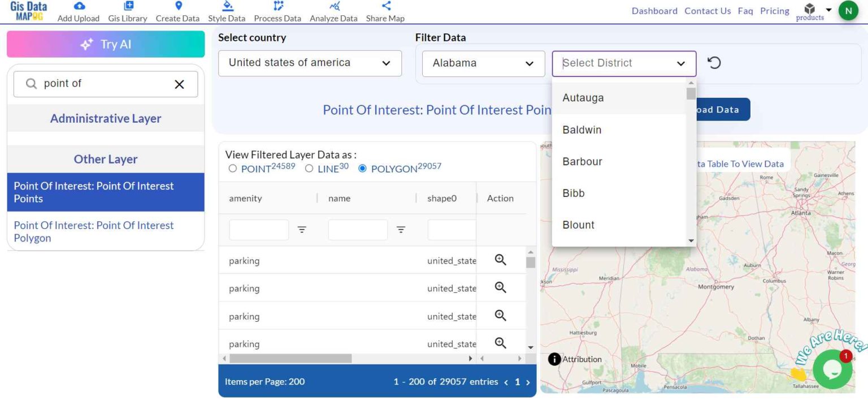Viewport: 868px width, 401px height.
Task: Launch the Process Data tool
Action: pos(277,11)
